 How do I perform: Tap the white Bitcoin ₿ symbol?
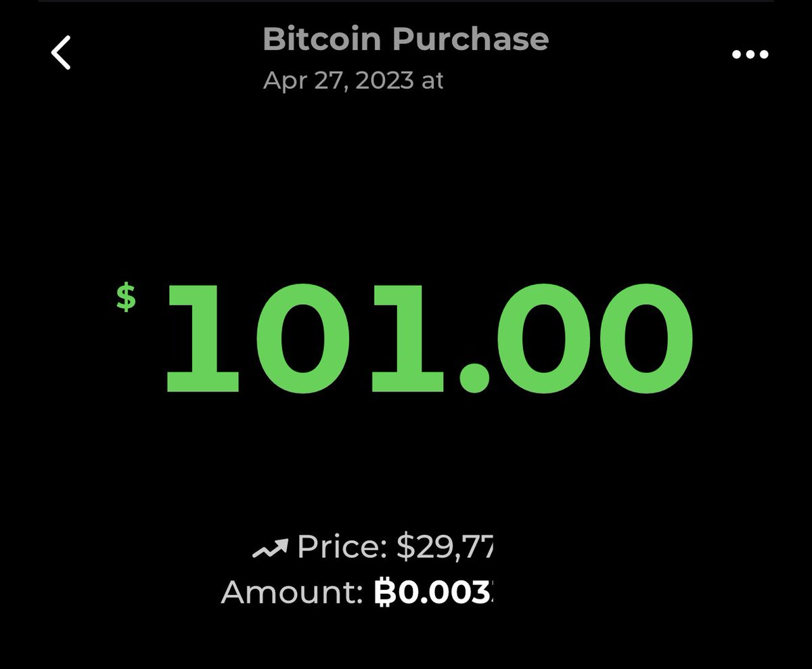pyautogui.click(x=386, y=592)
